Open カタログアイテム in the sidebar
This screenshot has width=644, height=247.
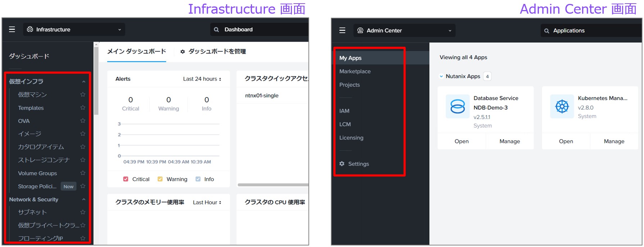[41, 147]
